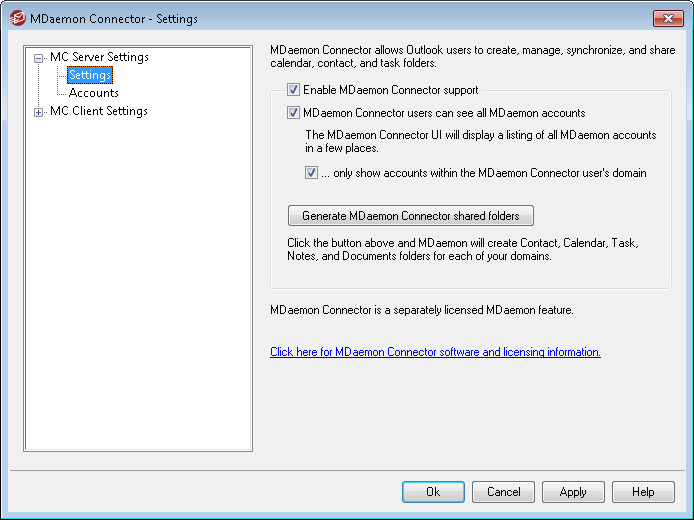Screen dimensions: 694x520
Task: Toggle Enable MDaemon Connector support checkbox
Action: coord(293,90)
